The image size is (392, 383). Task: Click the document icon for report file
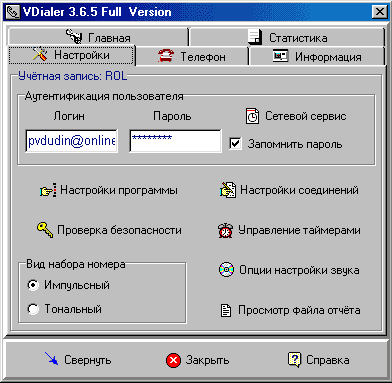tap(226, 310)
